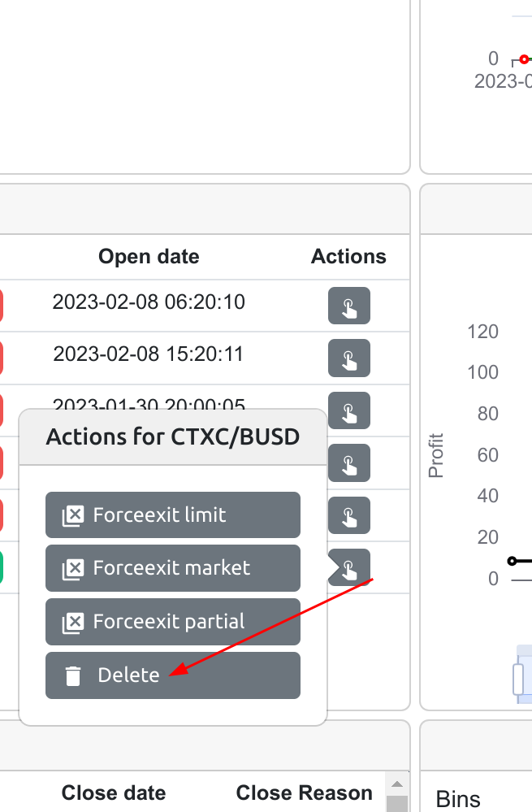The image size is (532, 812).
Task: Select the bottom-most trade action icon in Actions column
Action: pos(349,567)
